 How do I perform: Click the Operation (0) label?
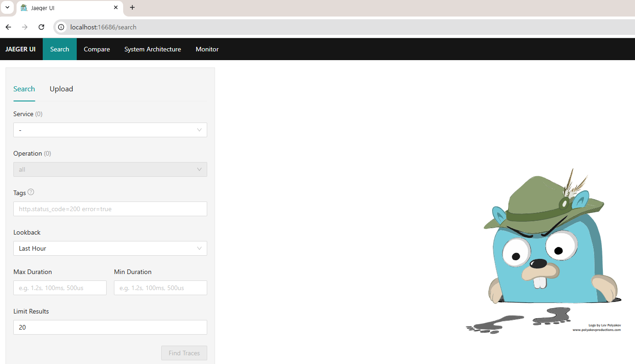[x=32, y=153]
